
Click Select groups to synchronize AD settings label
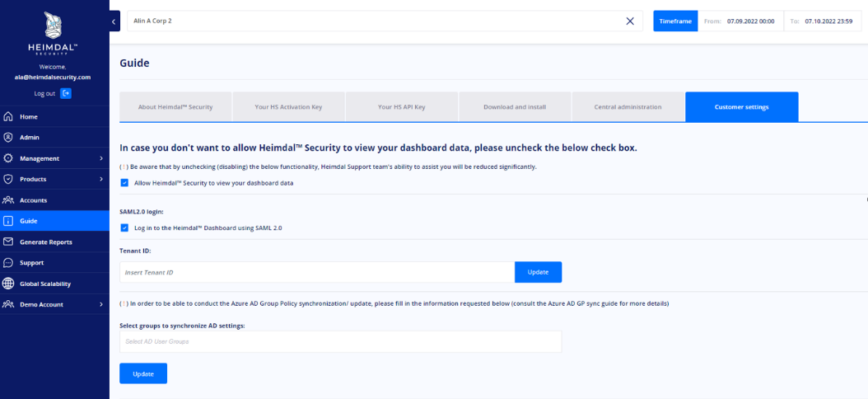coord(182,326)
